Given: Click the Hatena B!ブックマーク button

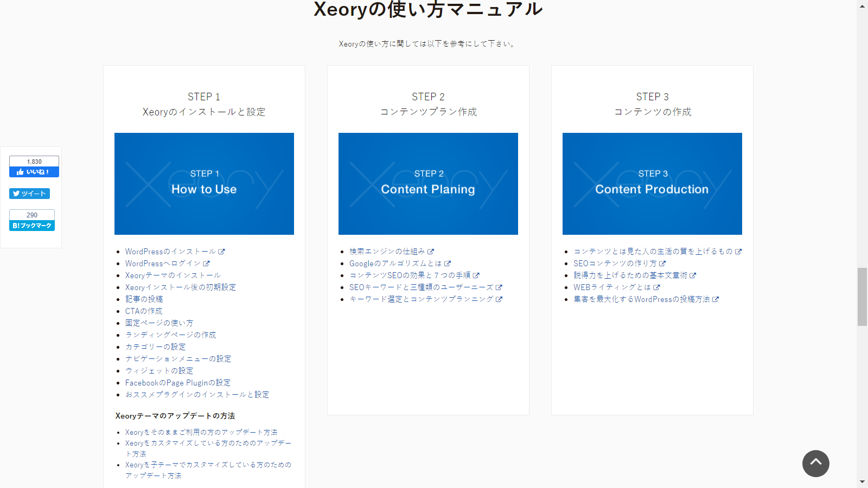Looking at the screenshot, I should (32, 226).
